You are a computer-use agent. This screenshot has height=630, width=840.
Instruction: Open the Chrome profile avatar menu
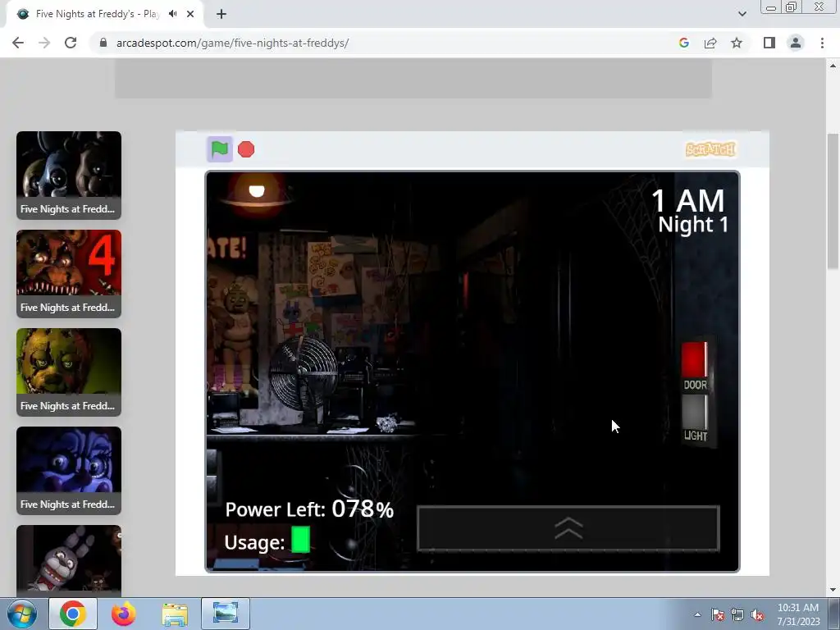[796, 43]
